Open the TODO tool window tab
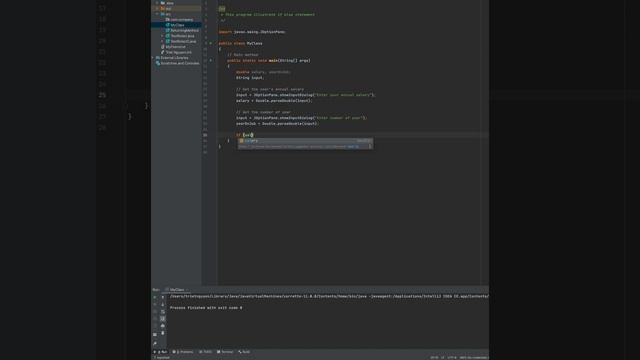640x360 pixels. pos(206,352)
